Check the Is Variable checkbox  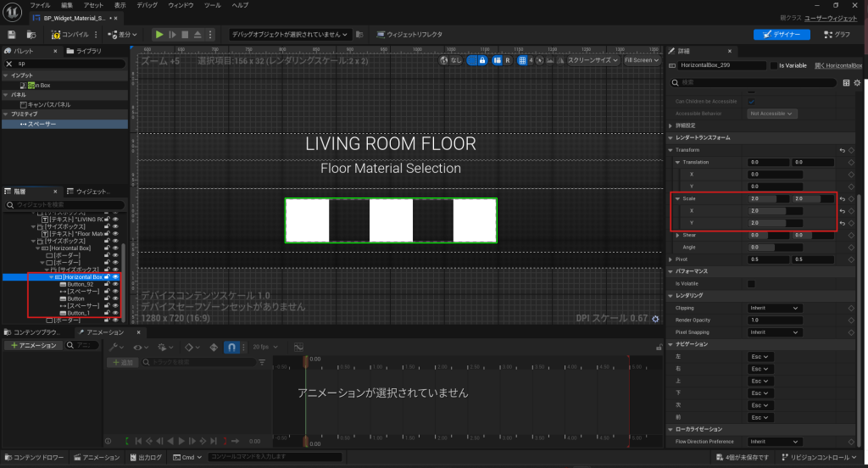[772, 65]
